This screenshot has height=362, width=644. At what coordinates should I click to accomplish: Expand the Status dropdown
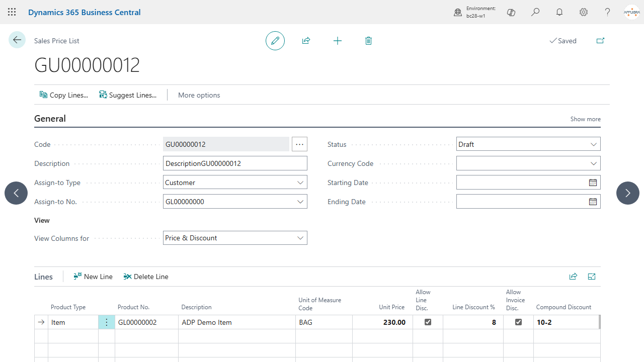pyautogui.click(x=594, y=144)
